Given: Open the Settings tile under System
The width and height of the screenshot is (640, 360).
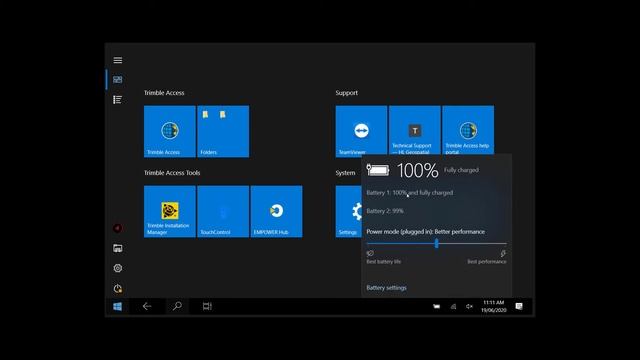Looking at the screenshot, I should (x=349, y=211).
